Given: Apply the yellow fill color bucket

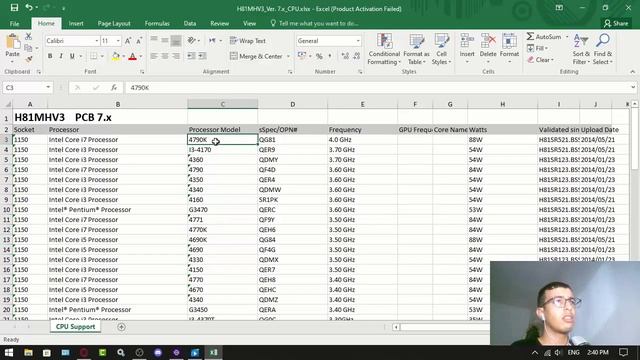Looking at the screenshot, I should tap(116, 56).
